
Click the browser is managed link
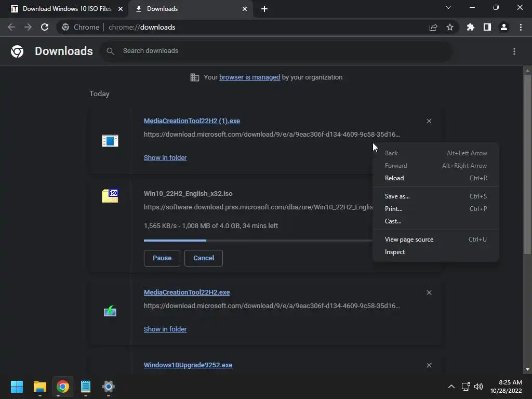pyautogui.click(x=249, y=77)
